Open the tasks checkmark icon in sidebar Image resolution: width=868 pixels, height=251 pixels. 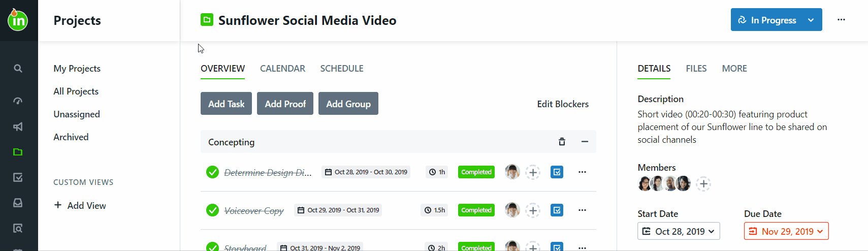click(18, 177)
